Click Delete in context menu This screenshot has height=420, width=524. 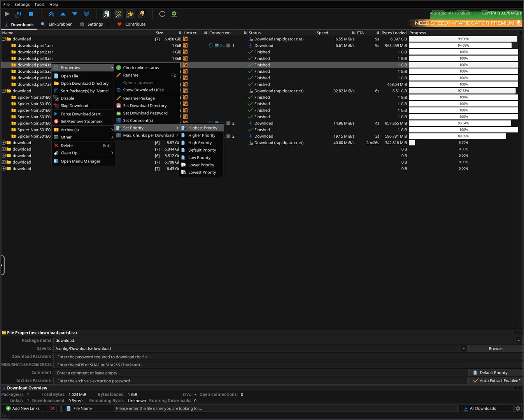click(x=83, y=145)
